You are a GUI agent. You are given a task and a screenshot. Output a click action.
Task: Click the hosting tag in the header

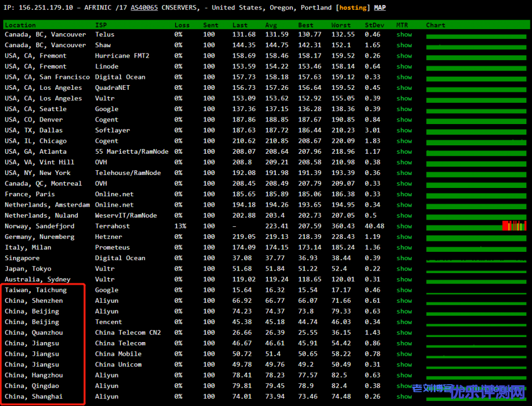coord(353,8)
